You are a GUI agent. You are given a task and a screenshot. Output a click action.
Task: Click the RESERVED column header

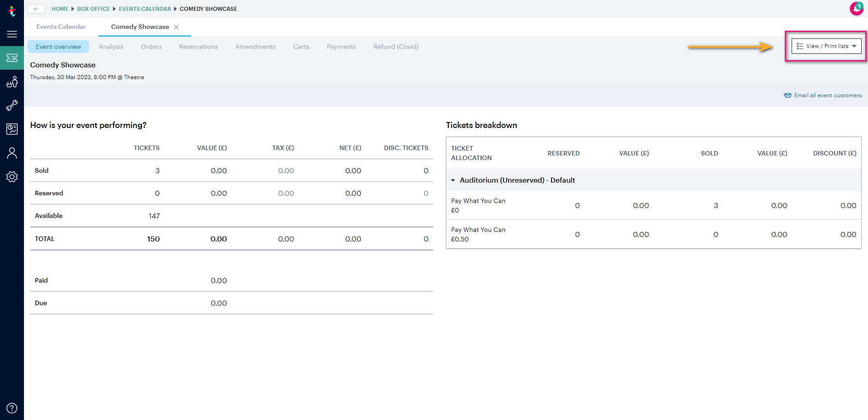click(x=563, y=153)
